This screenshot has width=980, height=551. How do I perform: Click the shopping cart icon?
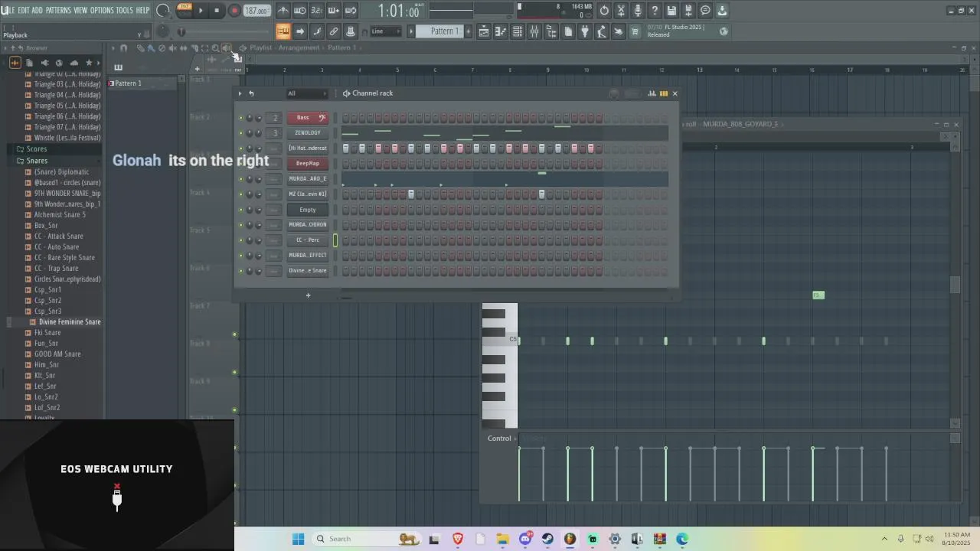pyautogui.click(x=635, y=31)
